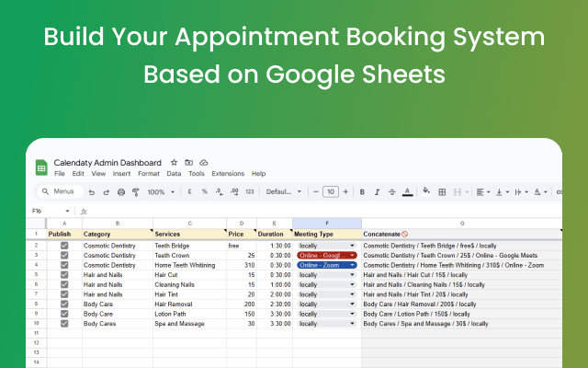Open Meeting Type dropdown for Teeth Bridge
588x368 pixels.
352,246
